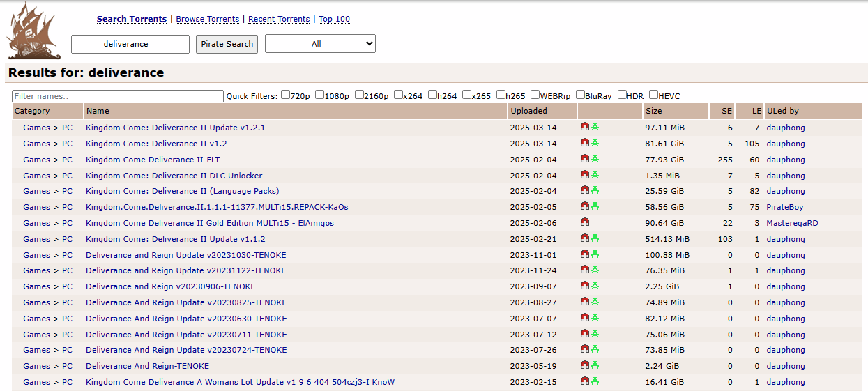This screenshot has width=868, height=391.
Task: Green skull icon on REPACK-KaOs row
Action: coord(595,206)
